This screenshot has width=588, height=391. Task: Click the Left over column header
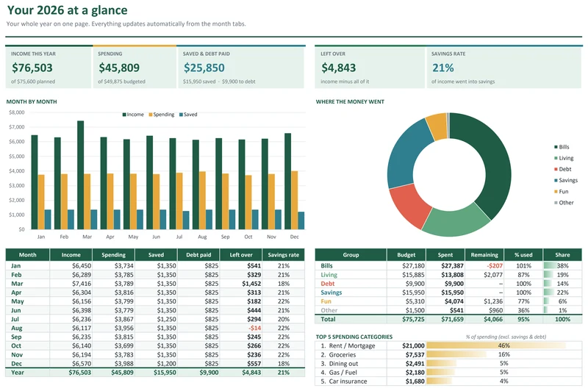tap(241, 255)
